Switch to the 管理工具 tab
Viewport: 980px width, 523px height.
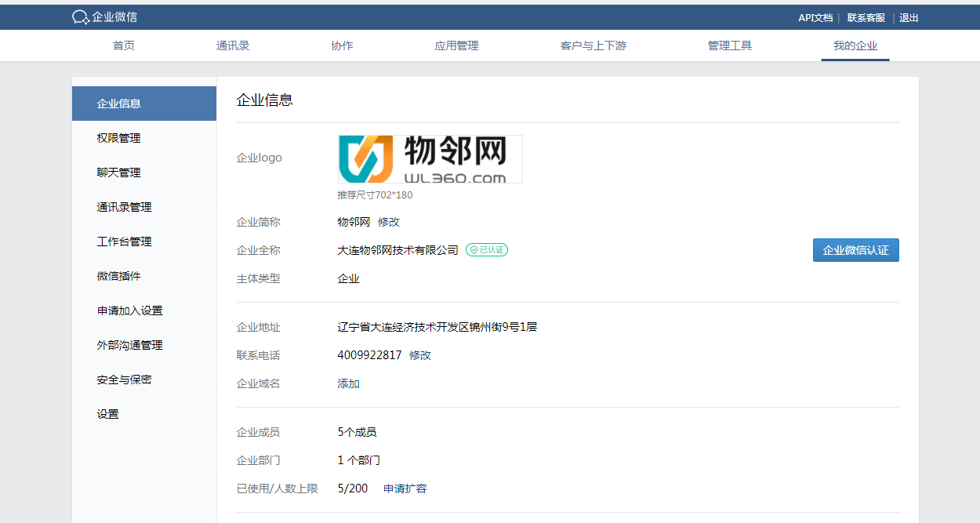(730, 45)
